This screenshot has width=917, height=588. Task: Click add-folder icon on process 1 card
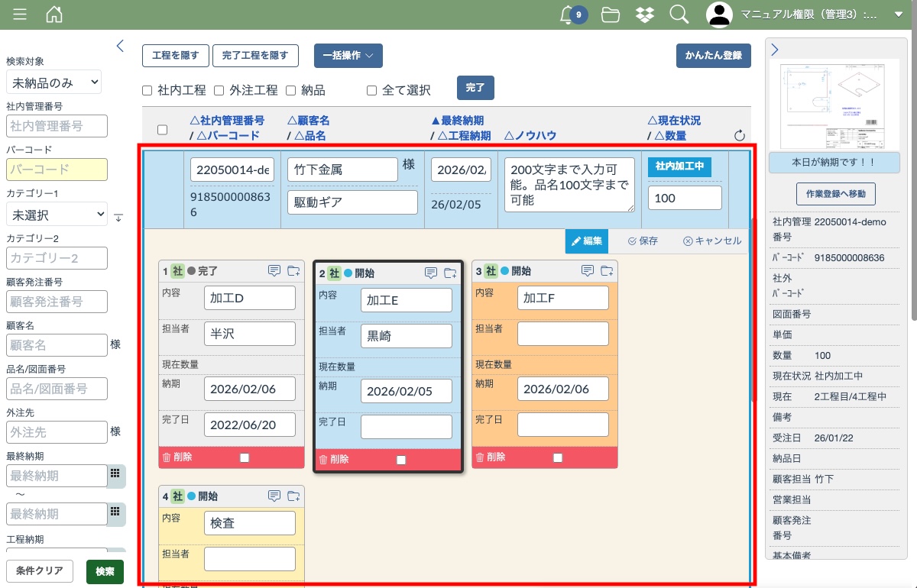[x=293, y=270]
